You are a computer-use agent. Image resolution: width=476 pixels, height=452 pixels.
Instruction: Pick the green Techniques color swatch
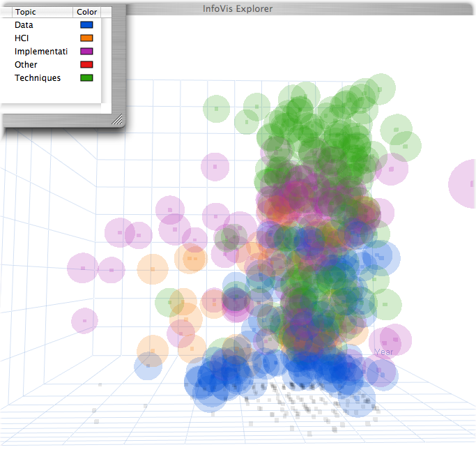86,78
